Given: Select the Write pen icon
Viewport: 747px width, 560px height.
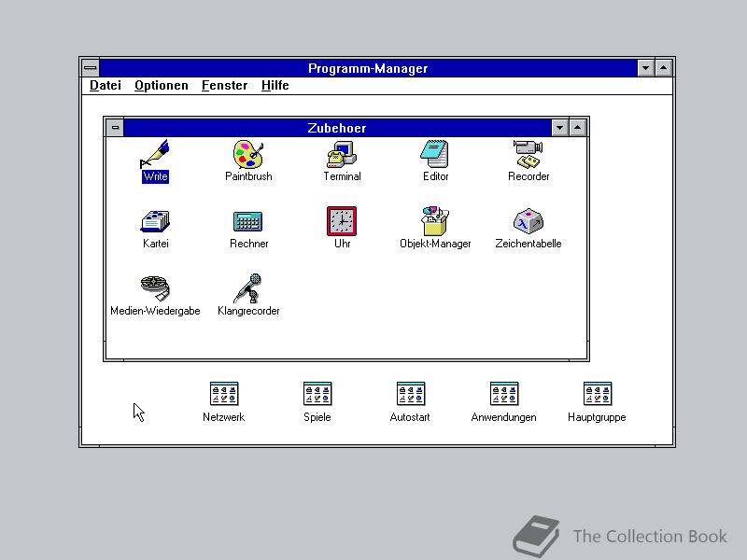Looking at the screenshot, I should [x=155, y=154].
